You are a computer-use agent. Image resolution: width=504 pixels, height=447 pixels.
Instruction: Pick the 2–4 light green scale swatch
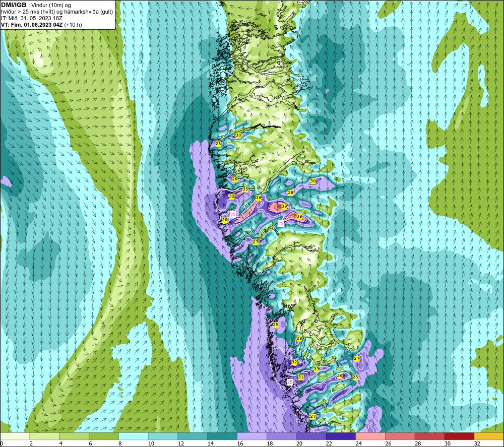[x=44, y=436]
